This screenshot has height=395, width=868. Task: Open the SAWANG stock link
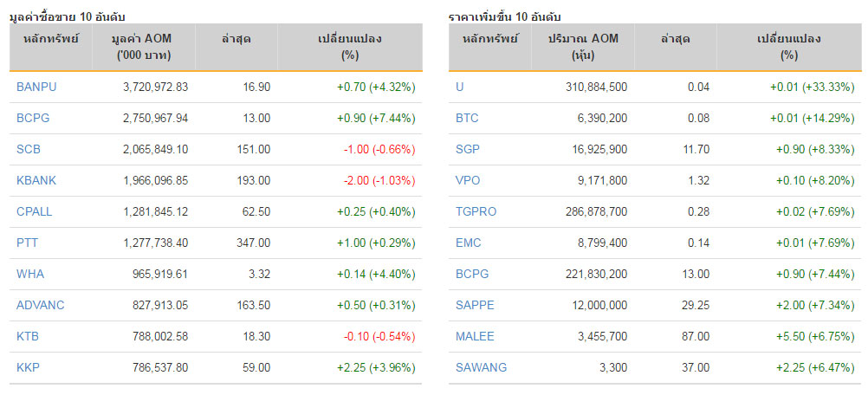coord(481,367)
